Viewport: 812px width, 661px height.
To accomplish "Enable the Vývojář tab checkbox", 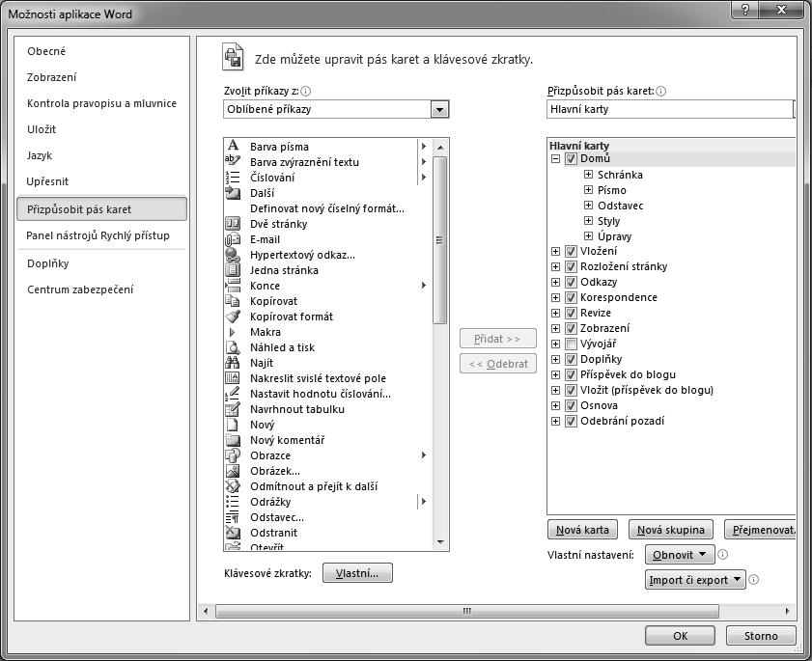I will coord(571,344).
